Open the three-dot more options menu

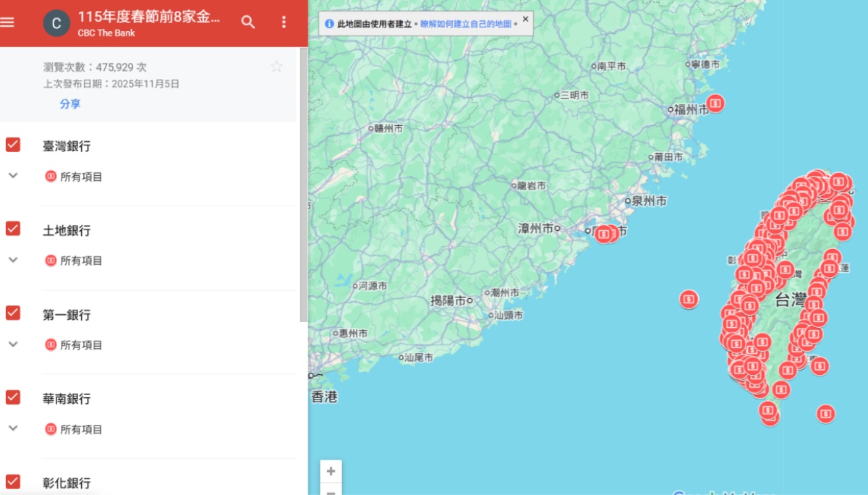284,22
